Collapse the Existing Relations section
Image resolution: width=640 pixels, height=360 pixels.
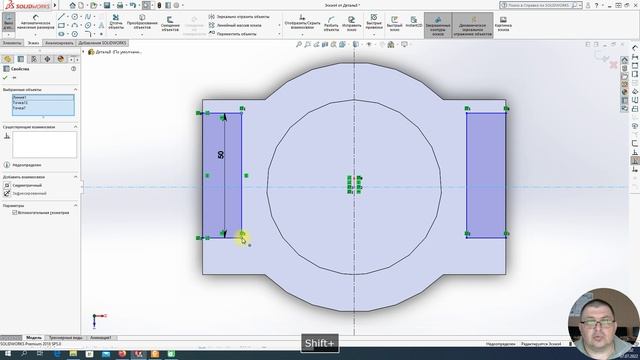75,127
